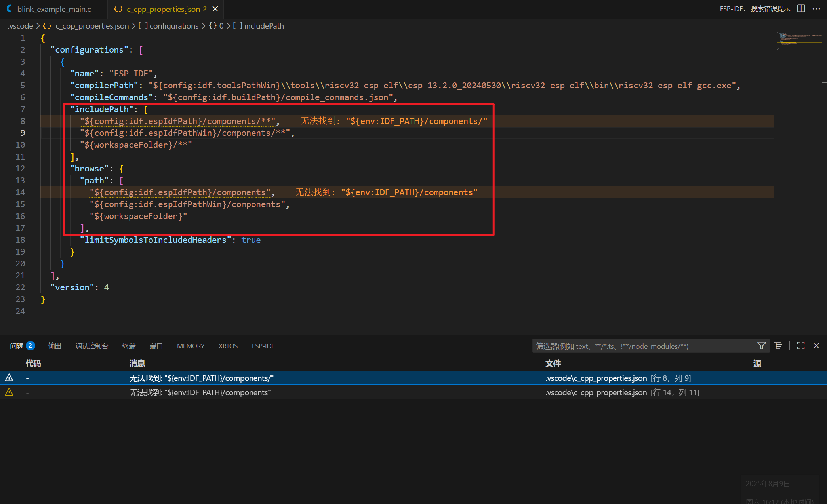
Task: Click the first warning triangle icon
Action: 9,378
